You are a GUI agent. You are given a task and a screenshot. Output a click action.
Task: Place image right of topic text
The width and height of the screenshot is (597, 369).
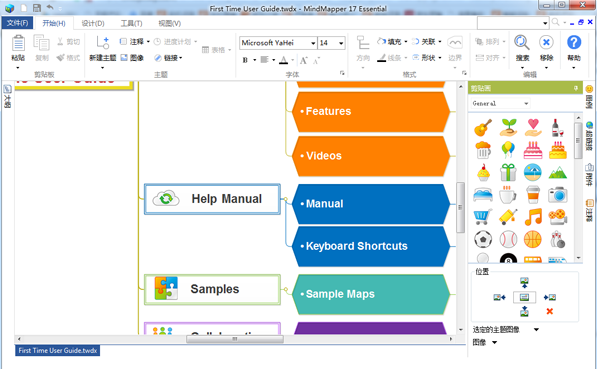pos(550,297)
